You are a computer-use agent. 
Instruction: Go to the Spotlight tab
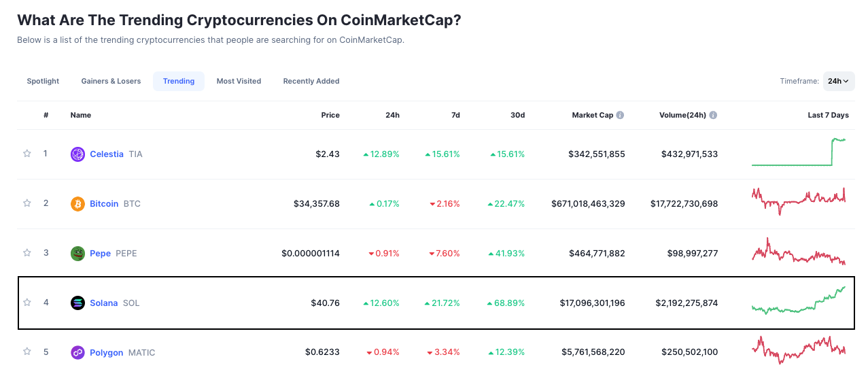[x=43, y=82]
